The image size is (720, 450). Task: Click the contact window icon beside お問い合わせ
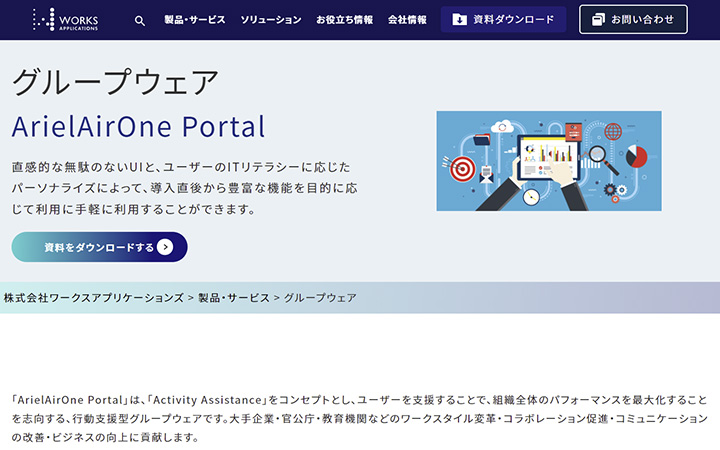pyautogui.click(x=598, y=19)
